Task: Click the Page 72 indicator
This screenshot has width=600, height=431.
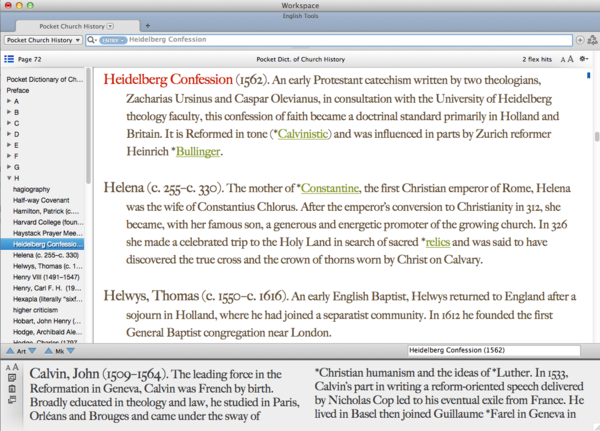Action: [29, 59]
